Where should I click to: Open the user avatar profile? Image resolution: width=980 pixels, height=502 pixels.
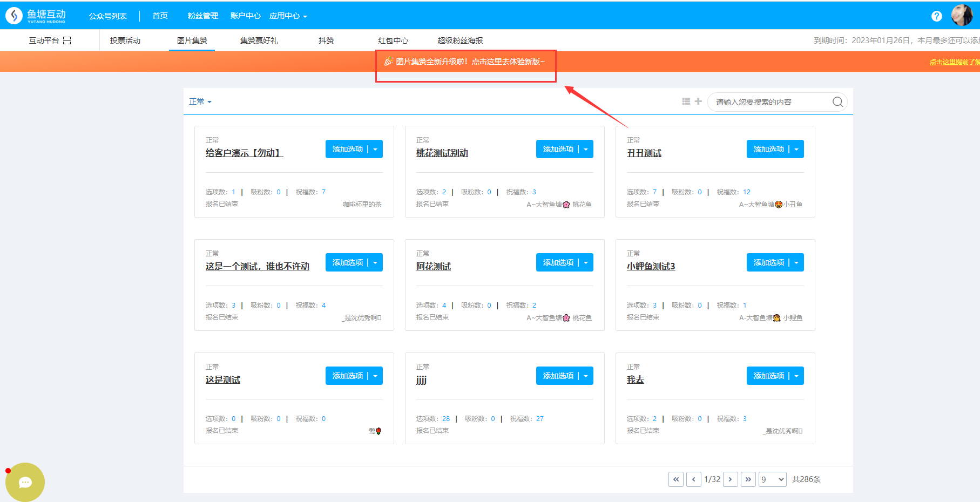click(x=961, y=15)
